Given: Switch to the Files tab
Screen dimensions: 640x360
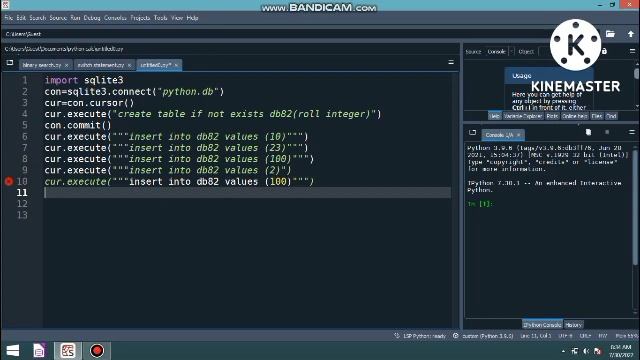Looking at the screenshot, I should point(597,116).
